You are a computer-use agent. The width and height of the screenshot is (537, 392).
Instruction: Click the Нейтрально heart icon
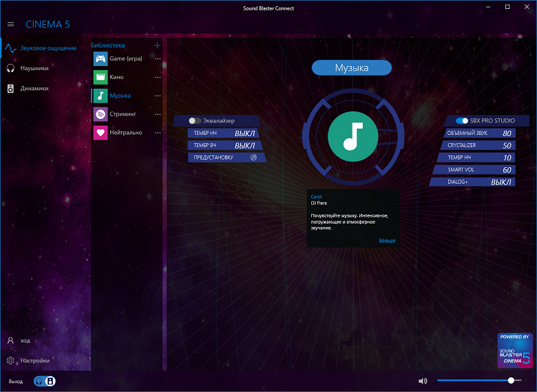[x=101, y=133]
